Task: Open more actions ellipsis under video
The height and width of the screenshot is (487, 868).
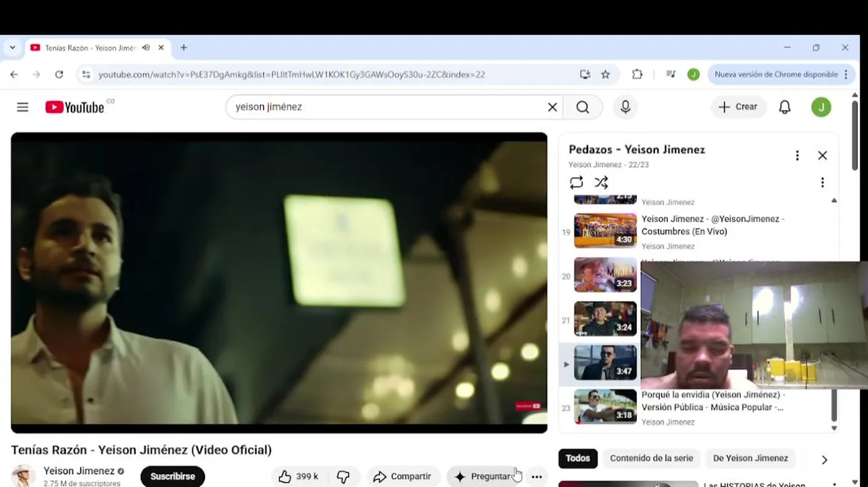Action: click(x=537, y=477)
